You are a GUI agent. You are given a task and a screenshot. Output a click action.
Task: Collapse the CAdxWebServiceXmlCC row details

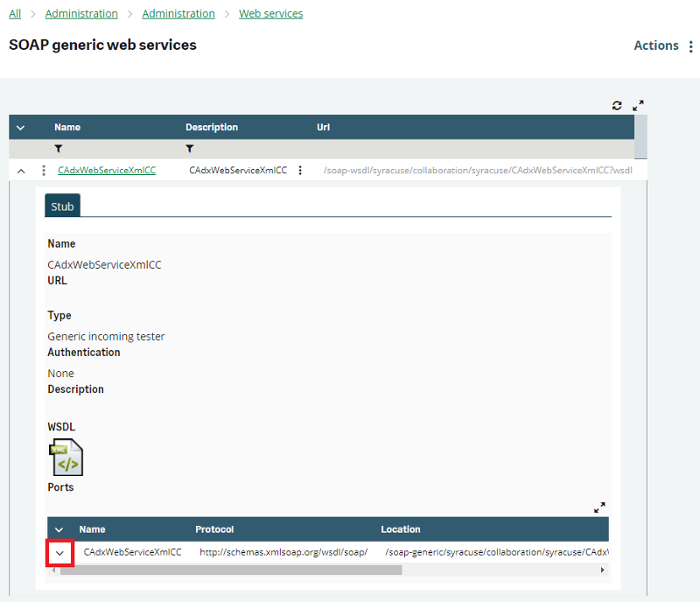click(x=21, y=171)
